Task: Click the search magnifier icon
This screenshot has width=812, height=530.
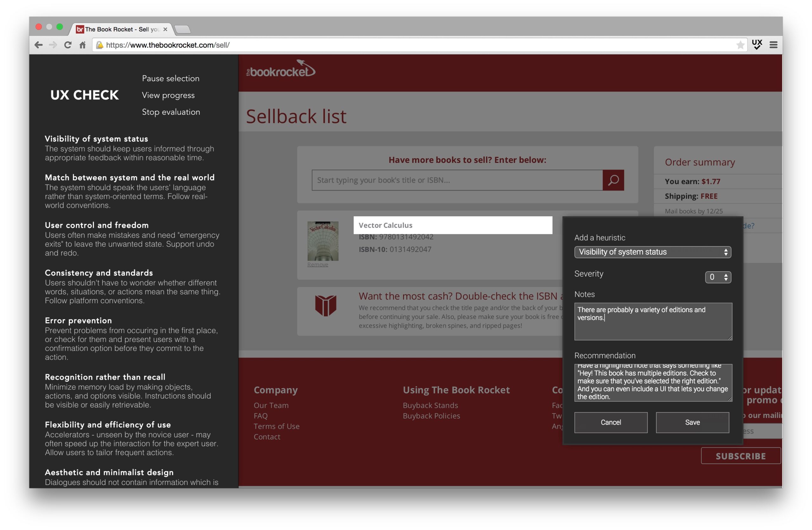Action: 613,179
